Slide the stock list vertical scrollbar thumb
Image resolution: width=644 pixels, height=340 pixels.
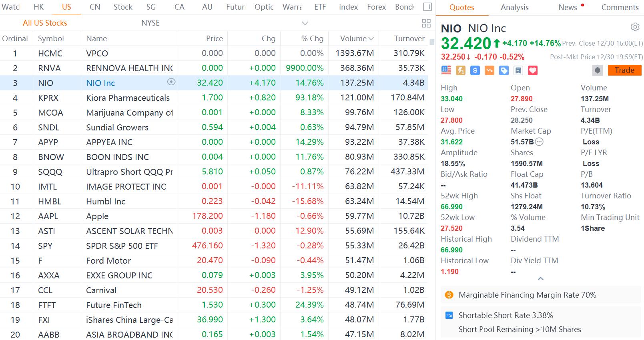pos(431,42)
